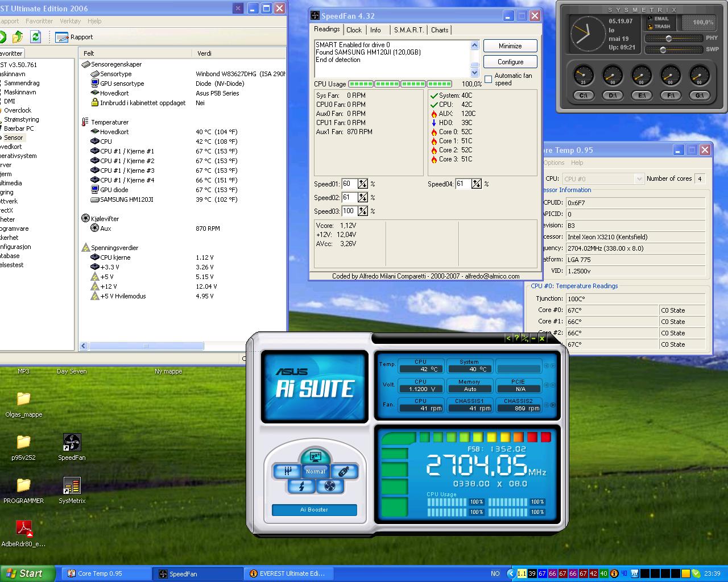Switch to Core Temp 0.95 taskbar button
Screen dimensions: 728x582
[106, 573]
